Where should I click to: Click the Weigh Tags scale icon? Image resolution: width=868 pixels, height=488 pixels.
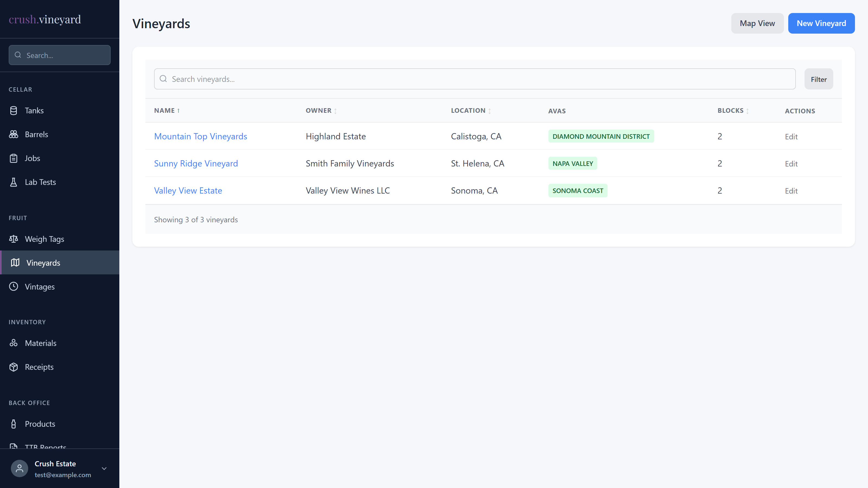pos(14,239)
